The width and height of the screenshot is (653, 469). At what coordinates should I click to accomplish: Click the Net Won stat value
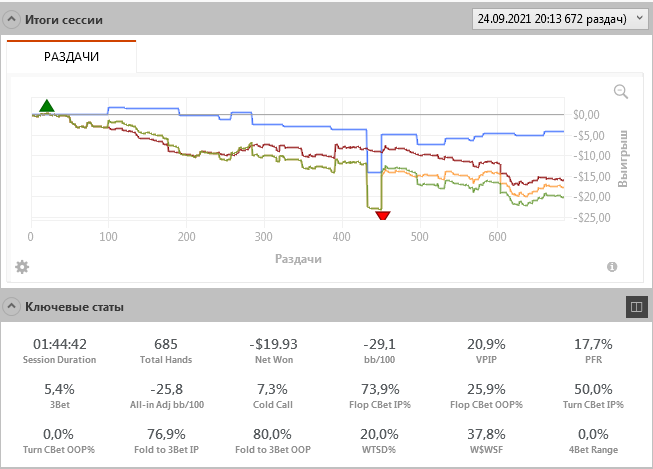pos(274,344)
